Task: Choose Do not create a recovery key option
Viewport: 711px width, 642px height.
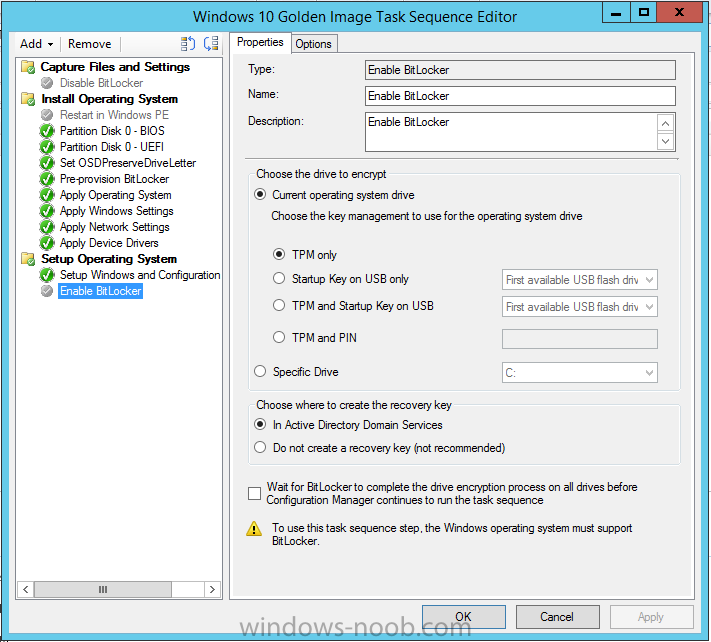Action: [x=261, y=448]
